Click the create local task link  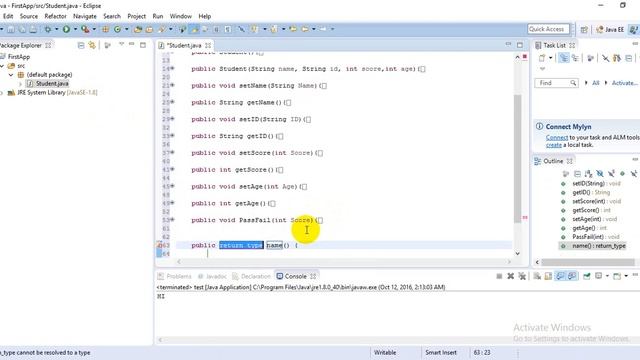[x=554, y=145]
